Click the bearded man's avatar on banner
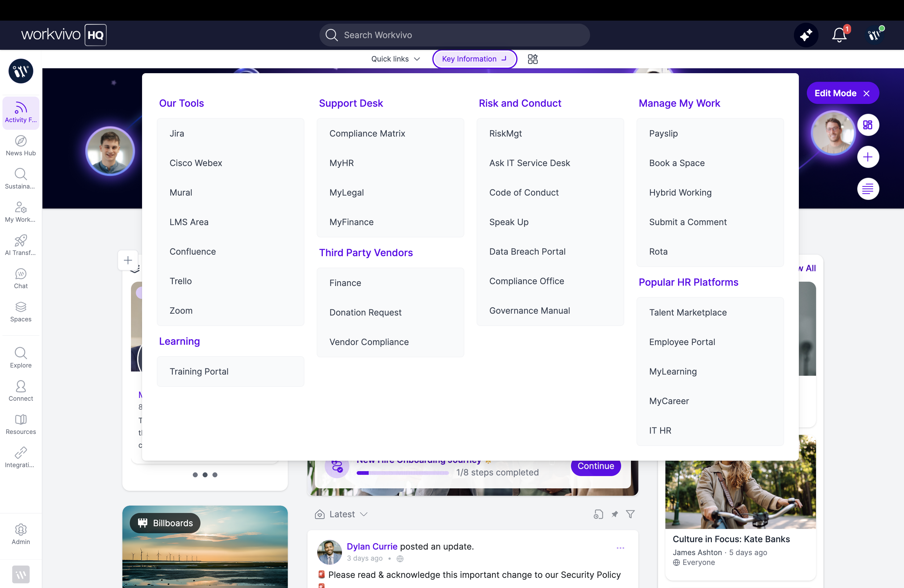 pos(833,133)
